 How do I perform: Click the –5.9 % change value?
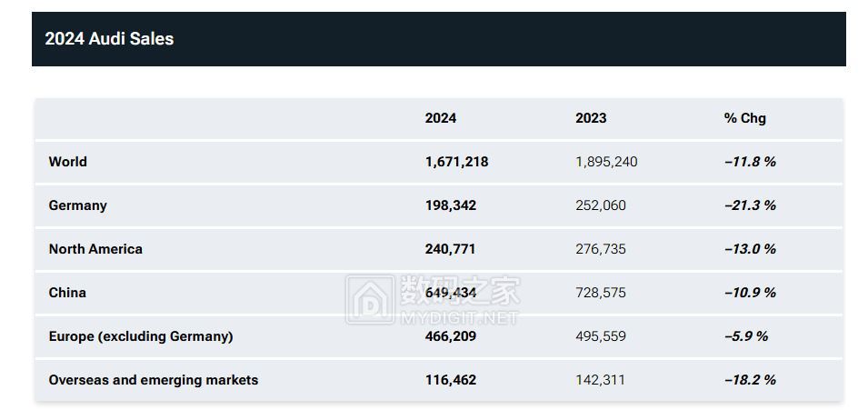[x=746, y=336]
